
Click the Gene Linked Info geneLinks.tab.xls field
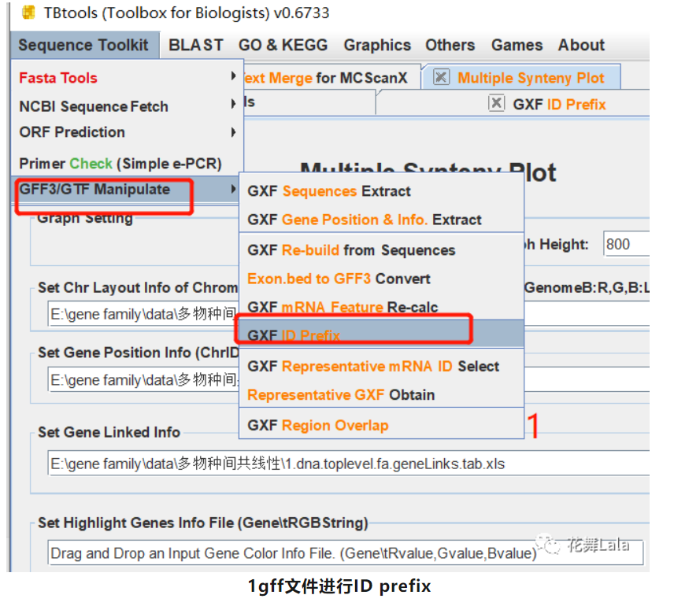348,464
